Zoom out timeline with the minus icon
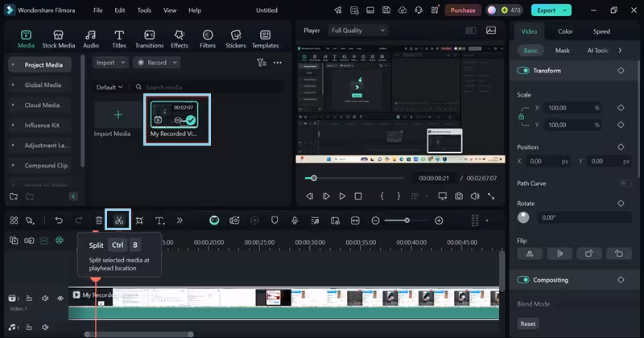The height and width of the screenshot is (338, 644). (375, 221)
